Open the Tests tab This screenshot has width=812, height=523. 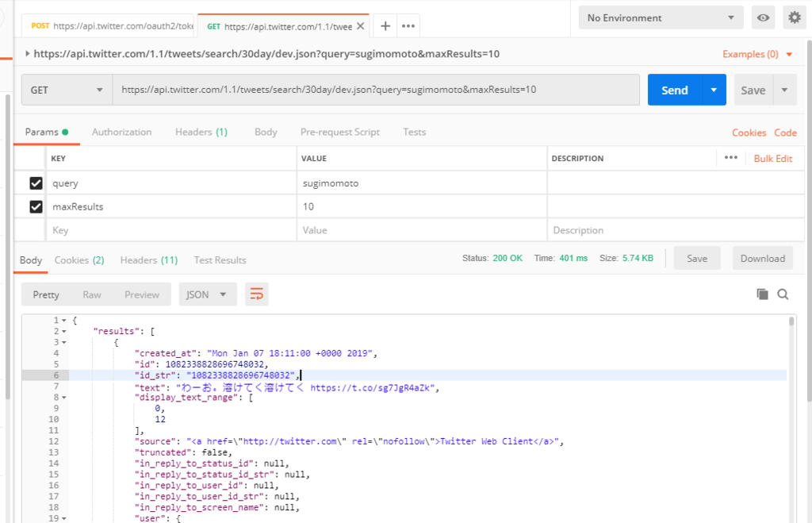tap(414, 132)
